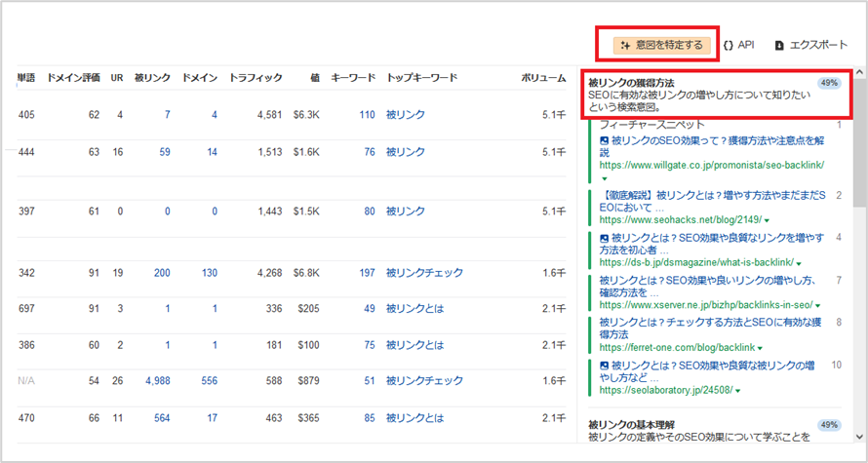Open the 4,988 backlinks link
Image resolution: width=868 pixels, height=463 pixels.
coord(158,380)
